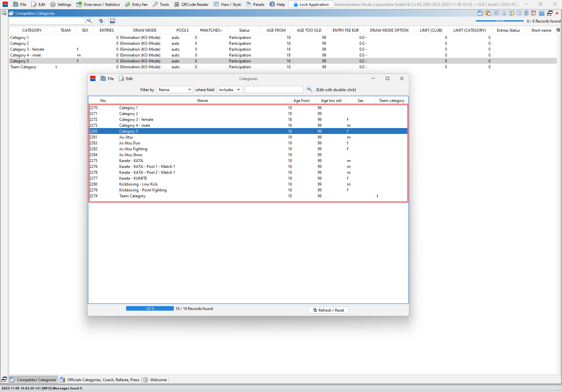Click the QRCode Reader toolbar item

pyautogui.click(x=191, y=5)
